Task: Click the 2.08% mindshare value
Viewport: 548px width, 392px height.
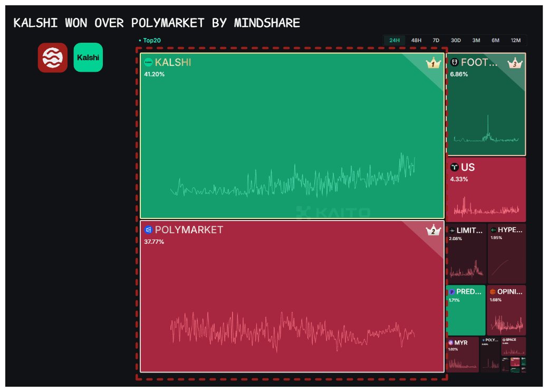Action: click(x=455, y=238)
